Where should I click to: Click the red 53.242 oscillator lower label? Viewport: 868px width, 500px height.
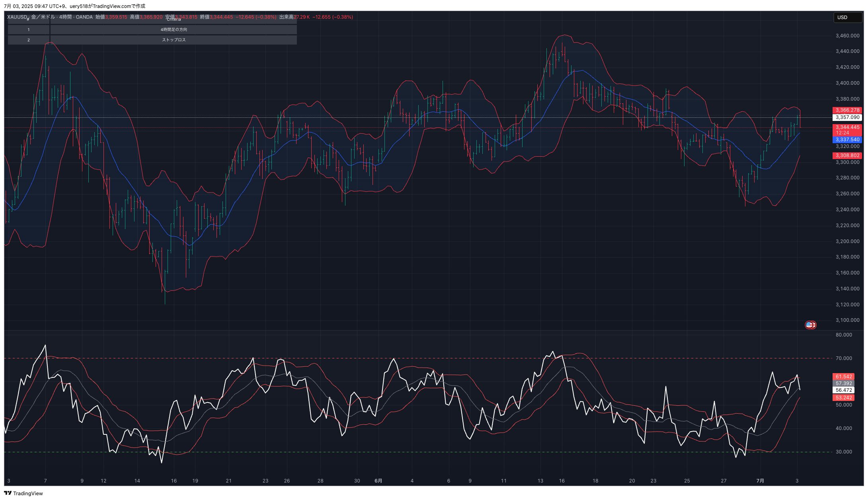click(843, 398)
